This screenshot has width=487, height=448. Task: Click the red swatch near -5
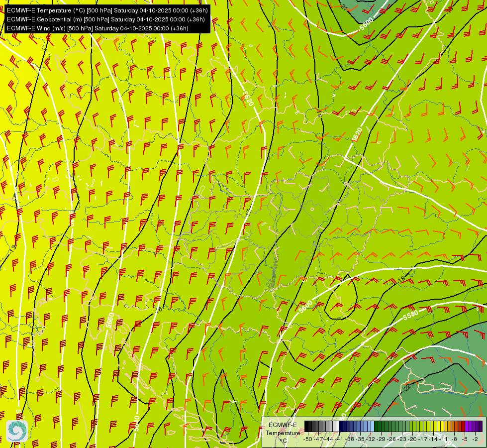[463, 426]
